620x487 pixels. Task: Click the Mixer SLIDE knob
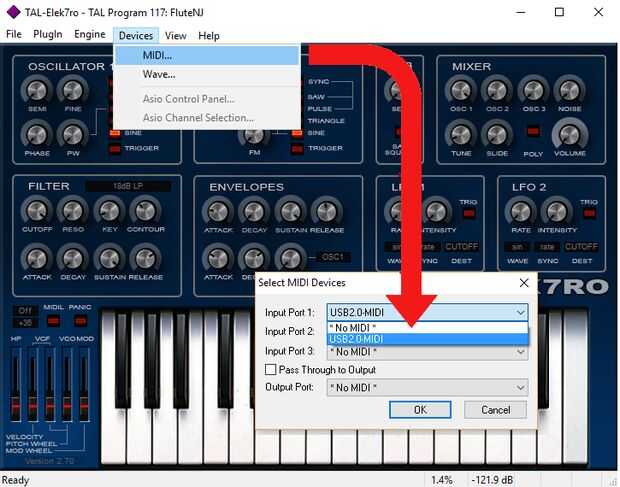click(x=497, y=135)
